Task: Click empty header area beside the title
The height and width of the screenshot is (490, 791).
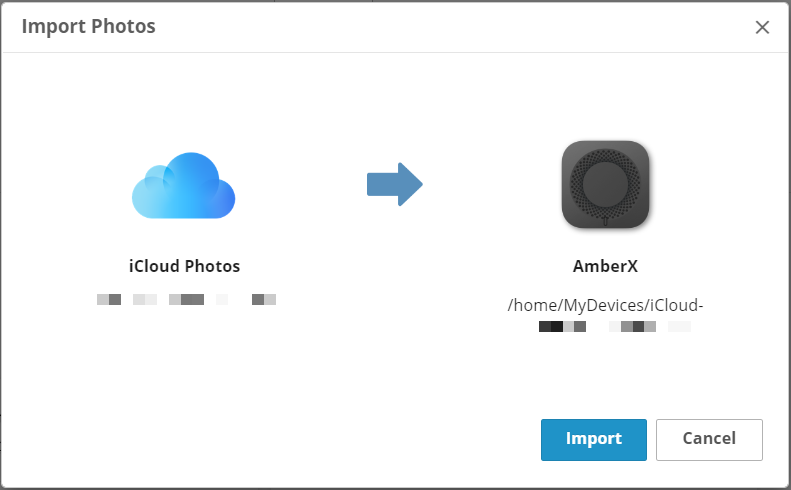Action: (x=454, y=26)
